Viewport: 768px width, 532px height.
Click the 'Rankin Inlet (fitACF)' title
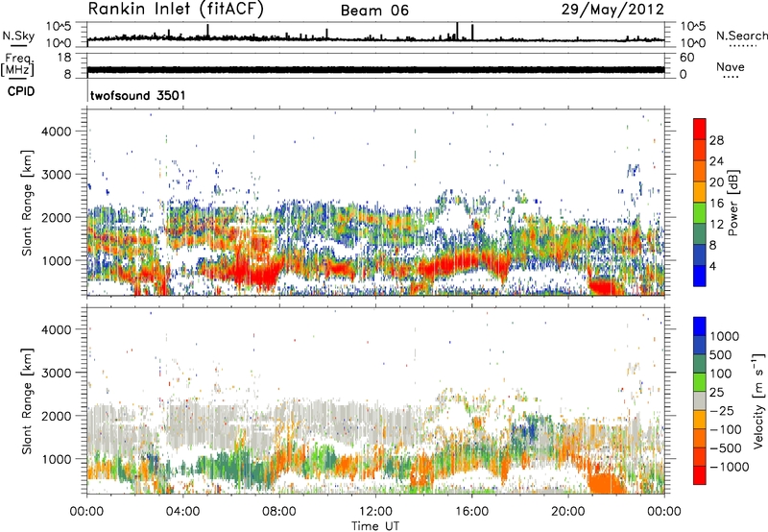(176, 10)
